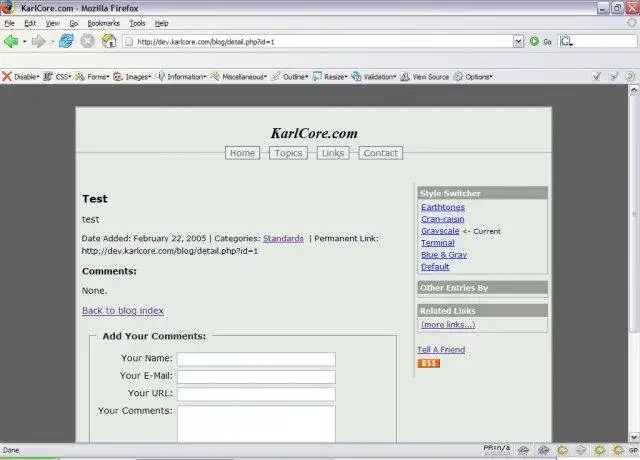Open the Disable menu in developer toolbar
Viewport: 640px width, 460px height.
(21, 77)
